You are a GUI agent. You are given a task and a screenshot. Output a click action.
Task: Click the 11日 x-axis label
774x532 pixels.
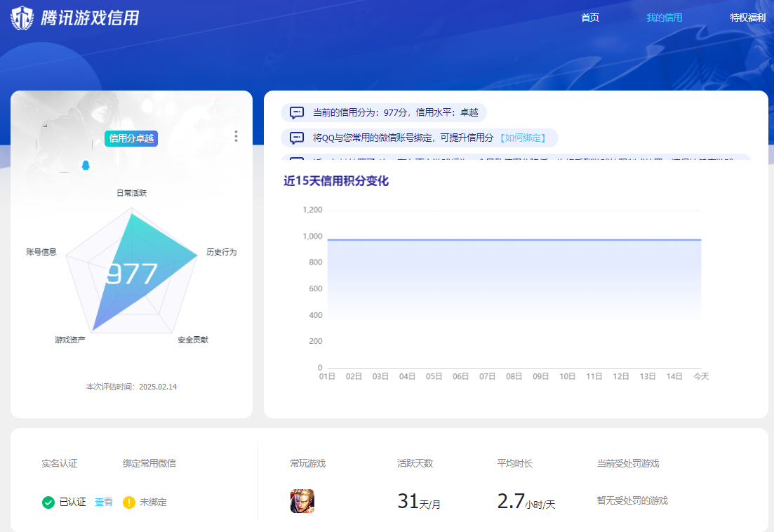tap(594, 377)
